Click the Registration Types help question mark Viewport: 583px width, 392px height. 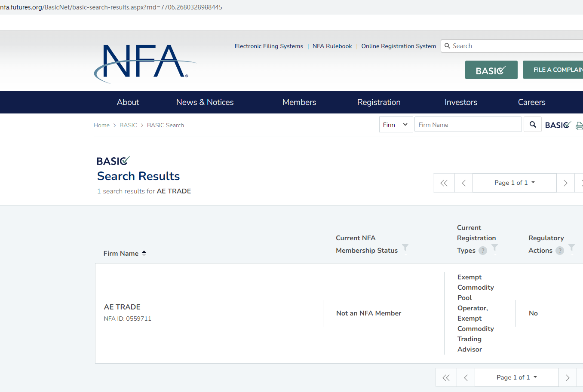tap(483, 251)
